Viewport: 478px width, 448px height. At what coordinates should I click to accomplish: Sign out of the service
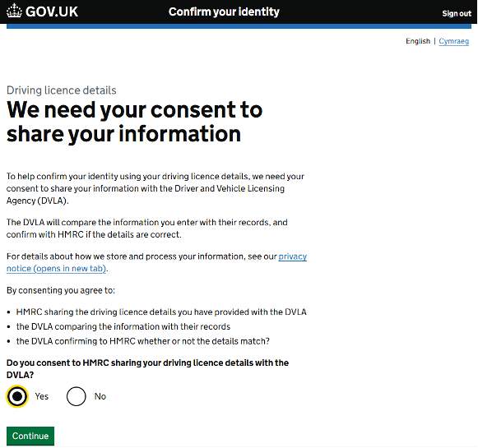coord(457,13)
